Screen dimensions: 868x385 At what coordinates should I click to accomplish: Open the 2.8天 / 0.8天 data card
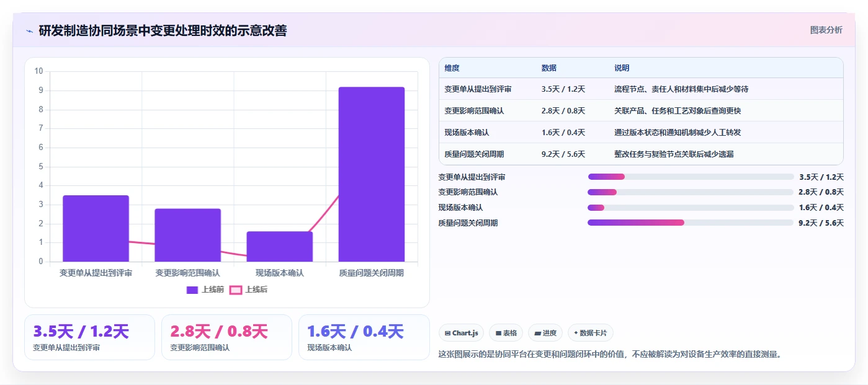(226, 337)
